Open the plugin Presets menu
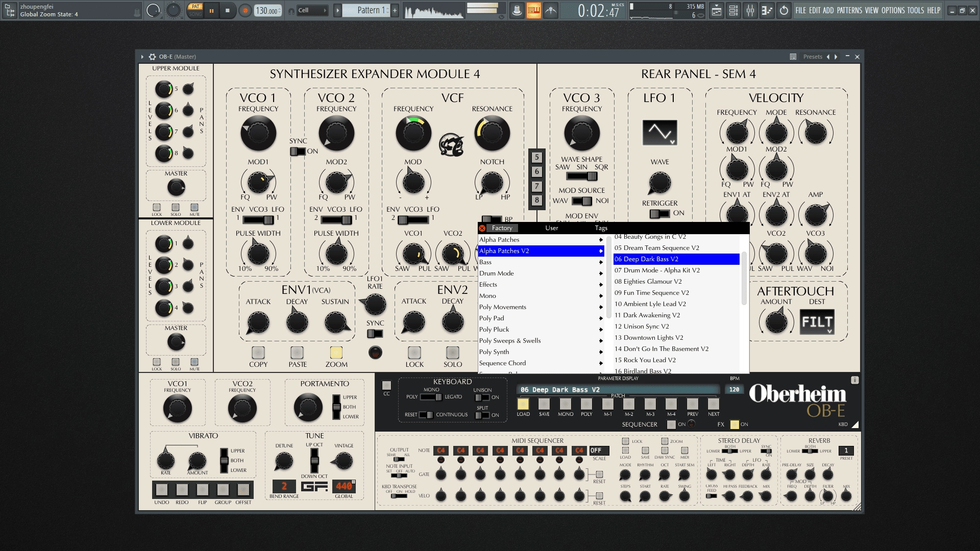Screen dimensions: 980x551 click(x=813, y=57)
